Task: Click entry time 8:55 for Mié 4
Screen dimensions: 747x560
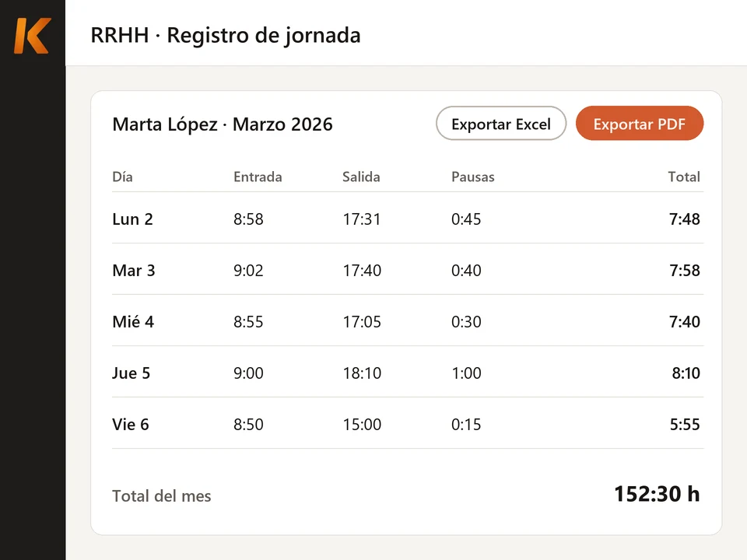Action: 248,322
